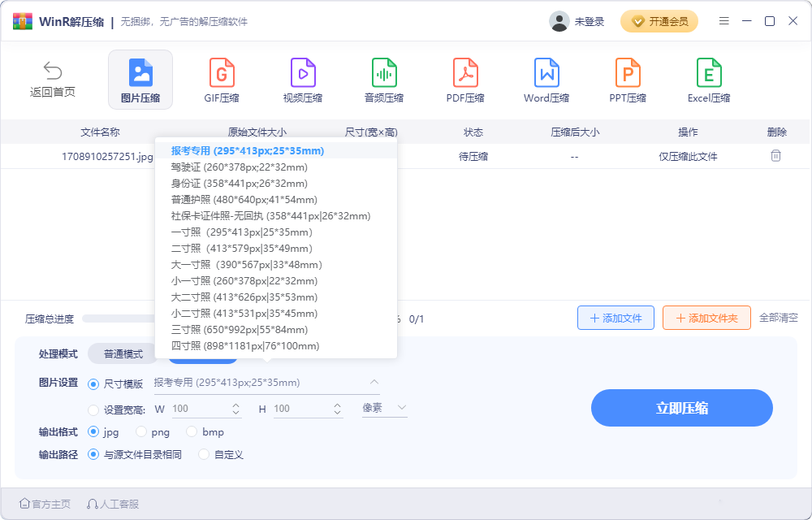Viewport: 812px width, 520px height.
Task: Pick 普通护照 template in dropdown list
Action: pyautogui.click(x=244, y=200)
